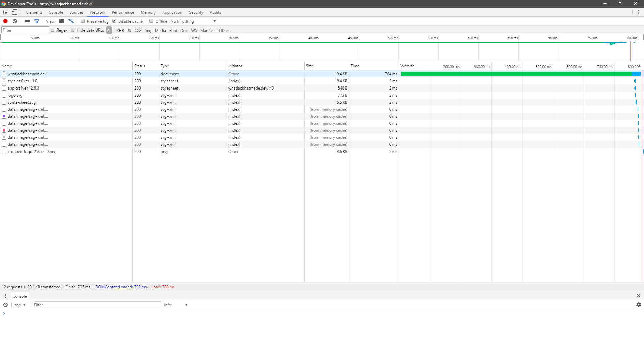Sort by Status column header
644x352 pixels.
click(x=146, y=66)
